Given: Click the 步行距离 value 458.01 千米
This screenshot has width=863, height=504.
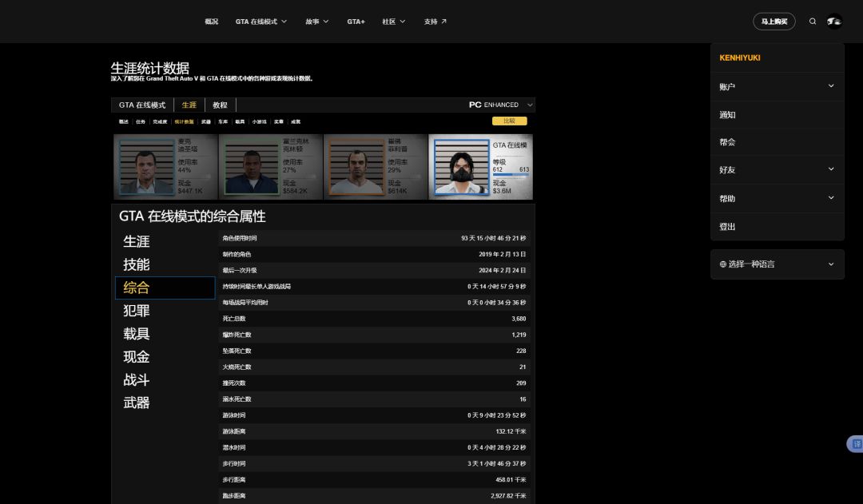Looking at the screenshot, I should (511, 480).
